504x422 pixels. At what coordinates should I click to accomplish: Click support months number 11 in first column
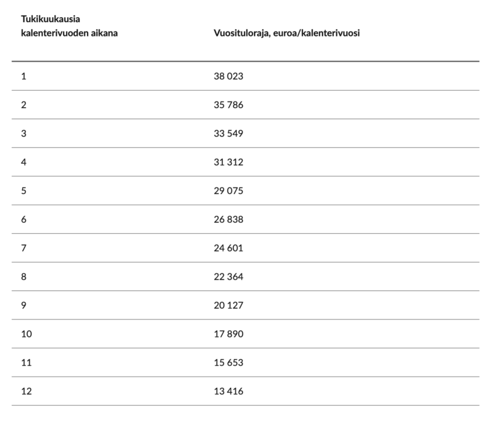click(x=26, y=363)
